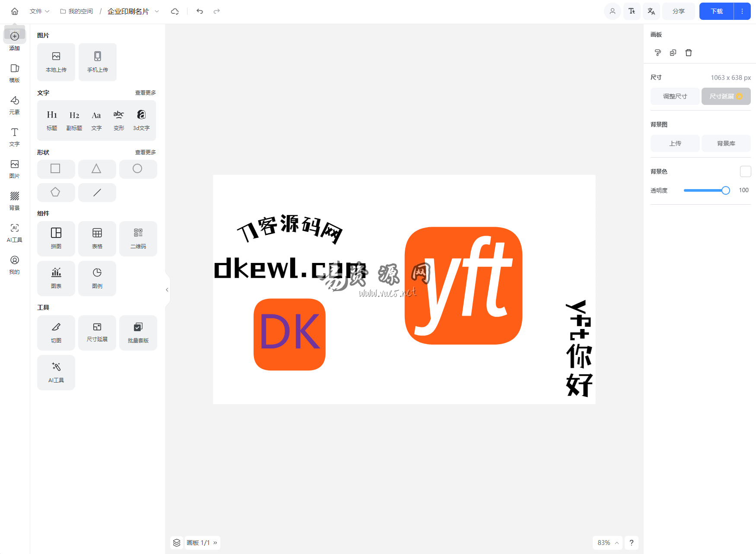Switch to 背景 sidebar tab
Screen dimensions: 756x554
15,200
